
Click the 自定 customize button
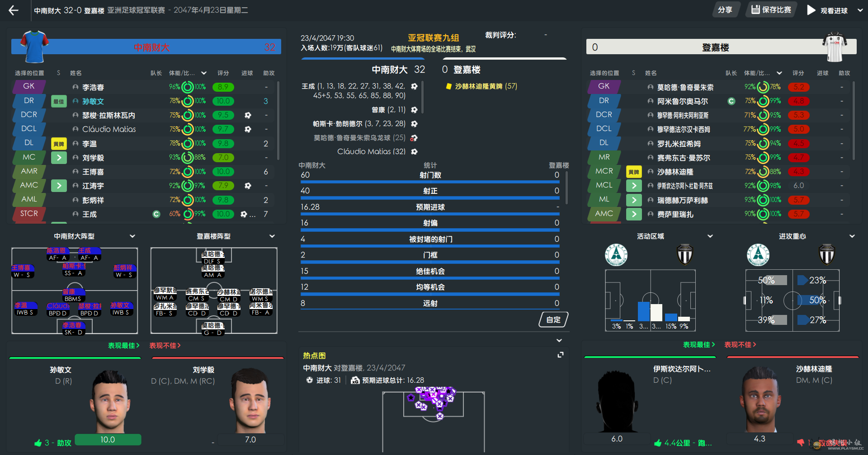point(553,319)
